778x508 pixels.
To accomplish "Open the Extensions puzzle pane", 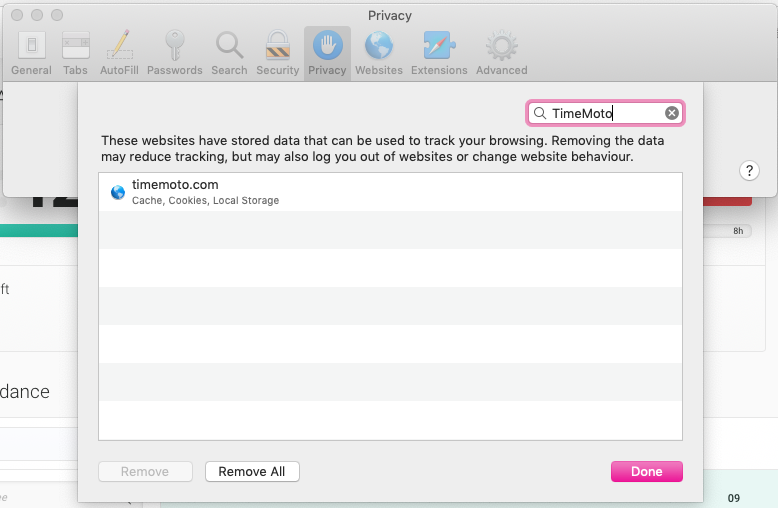I will tap(439, 53).
